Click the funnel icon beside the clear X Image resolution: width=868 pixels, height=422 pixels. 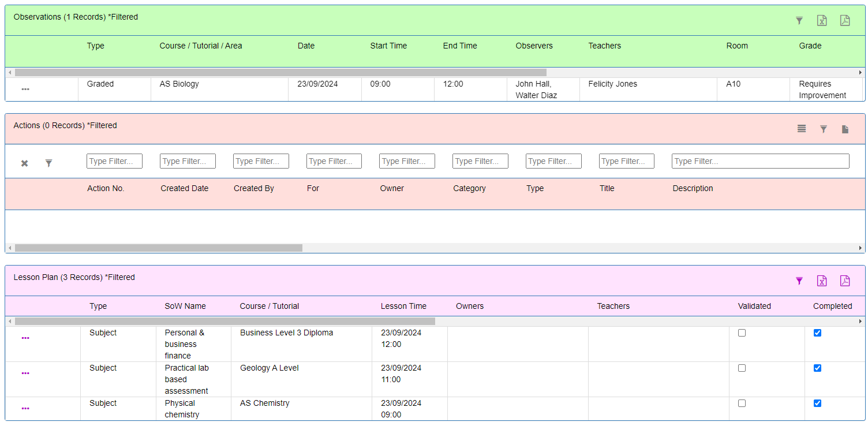click(49, 163)
